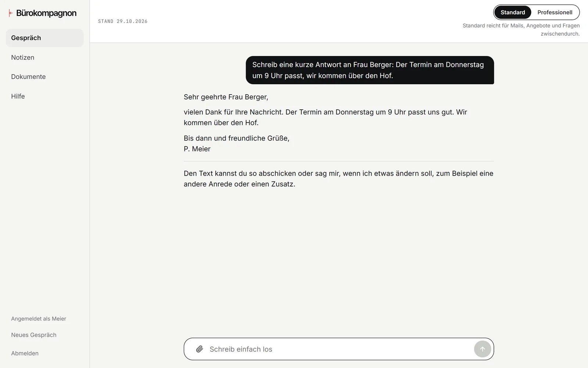Viewport: 588px width, 368px height.
Task: Click the paperclip attachment icon
Action: (x=200, y=349)
